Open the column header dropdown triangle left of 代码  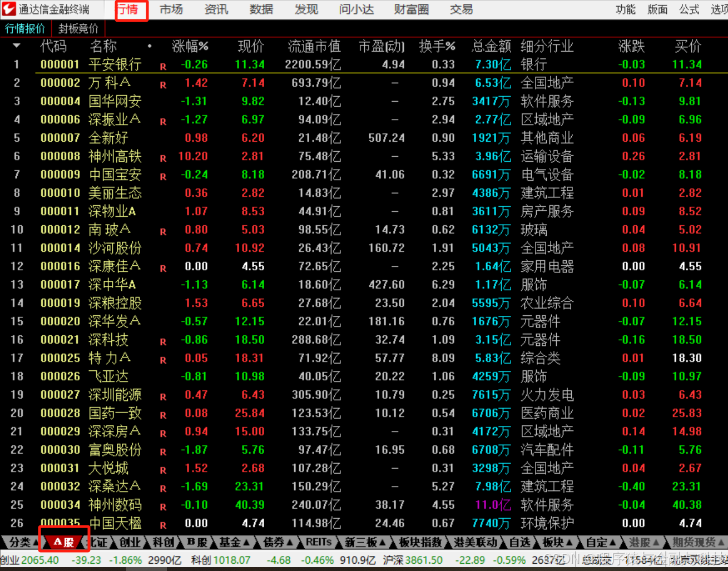(16, 46)
